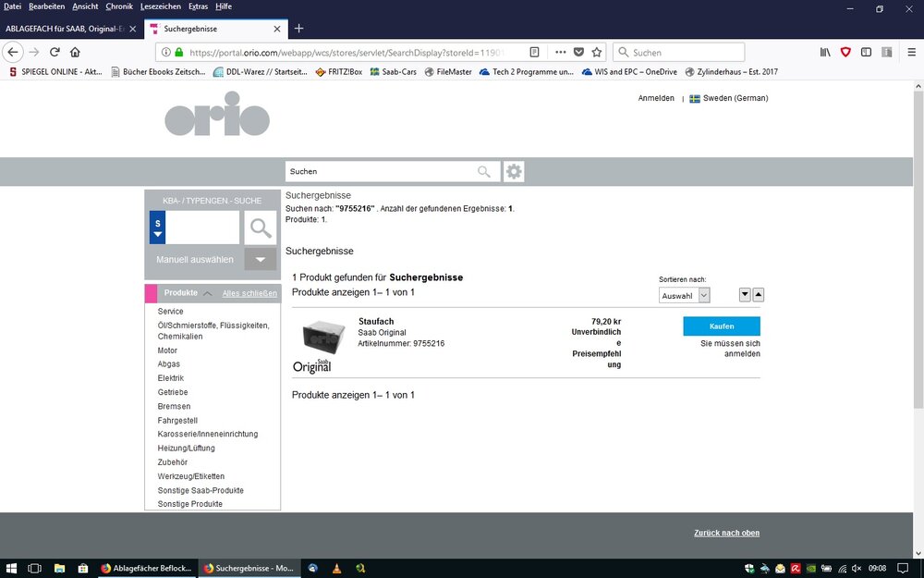Show site information for portal.orio.com

coord(166,52)
